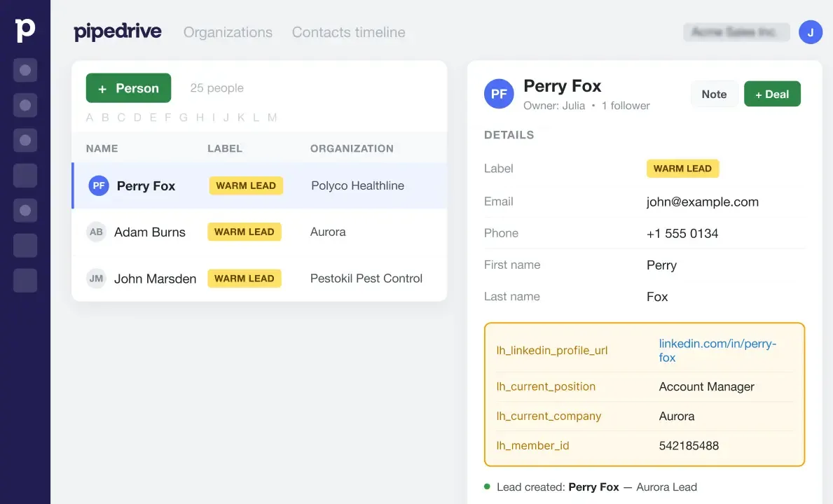The image size is (833, 504).
Task: Filter people by letter I
Action: (214, 117)
